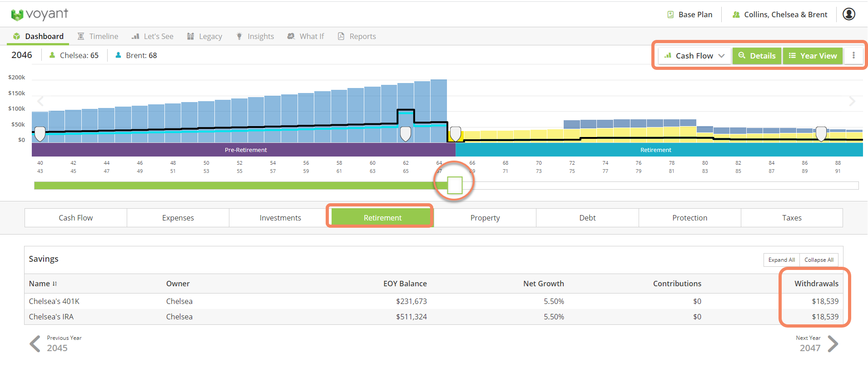Switch to the Timeline tab
Screen dimensions: 868x377
pos(98,36)
